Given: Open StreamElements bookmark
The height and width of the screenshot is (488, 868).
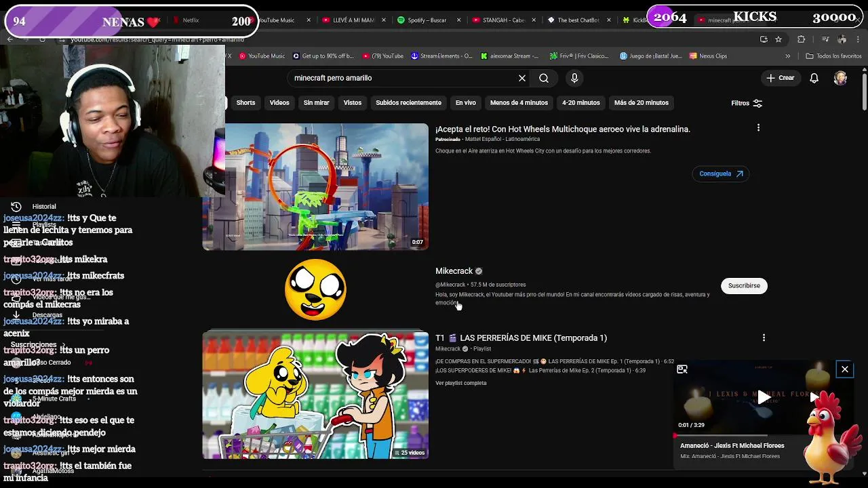Looking at the screenshot, I should click(441, 56).
